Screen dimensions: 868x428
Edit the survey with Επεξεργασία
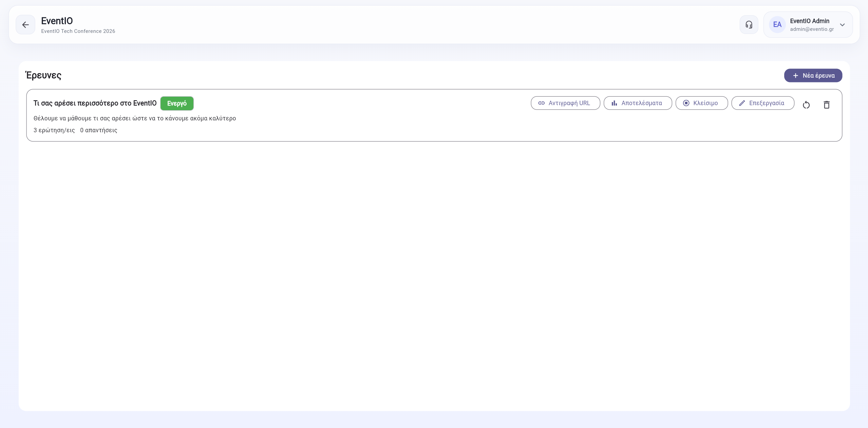(763, 103)
